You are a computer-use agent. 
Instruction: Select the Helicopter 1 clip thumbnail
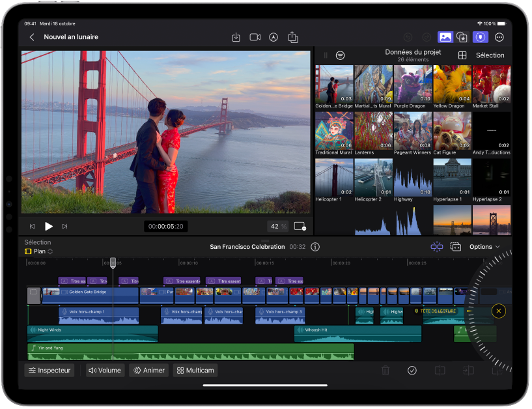334,178
